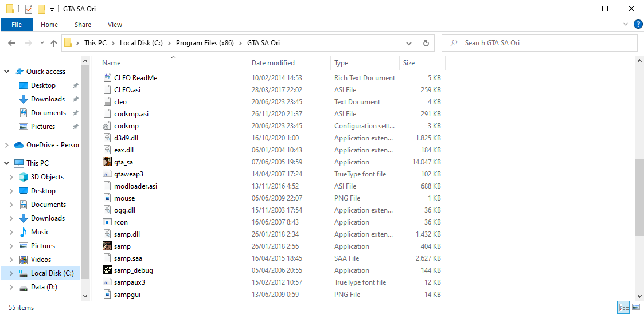The width and height of the screenshot is (644, 314).
Task: Select the sampaux3 font file icon
Action: [x=107, y=282]
